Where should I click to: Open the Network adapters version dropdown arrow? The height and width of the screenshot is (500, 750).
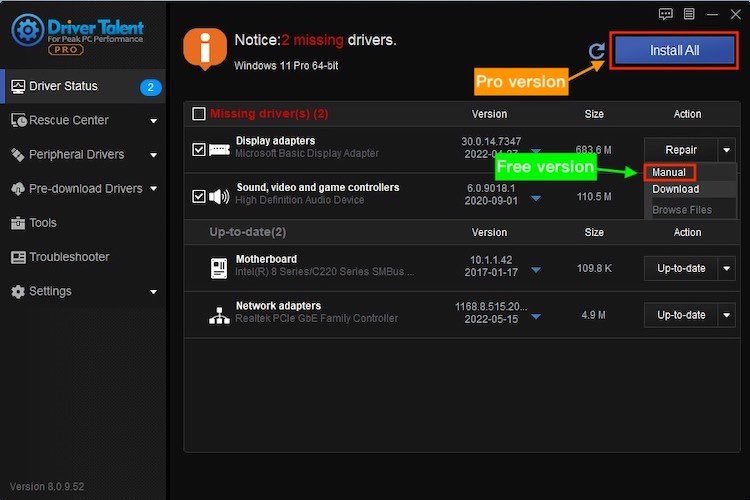[536, 317]
